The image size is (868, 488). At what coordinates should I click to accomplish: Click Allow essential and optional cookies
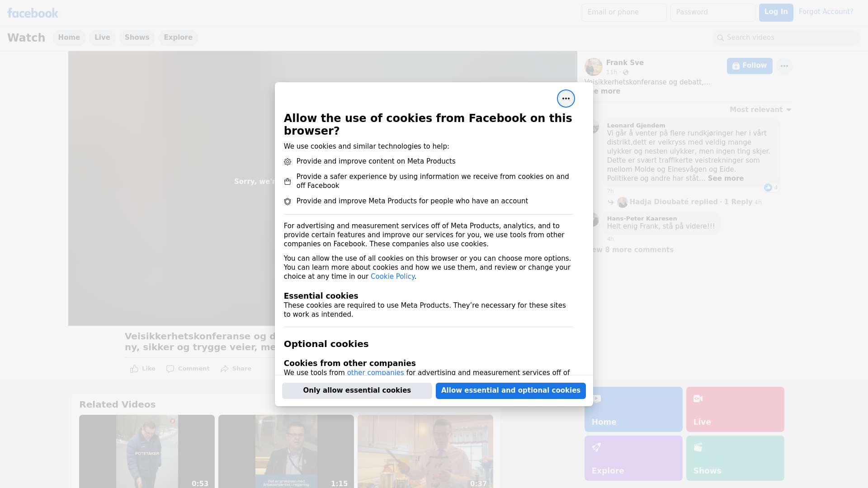click(x=511, y=391)
